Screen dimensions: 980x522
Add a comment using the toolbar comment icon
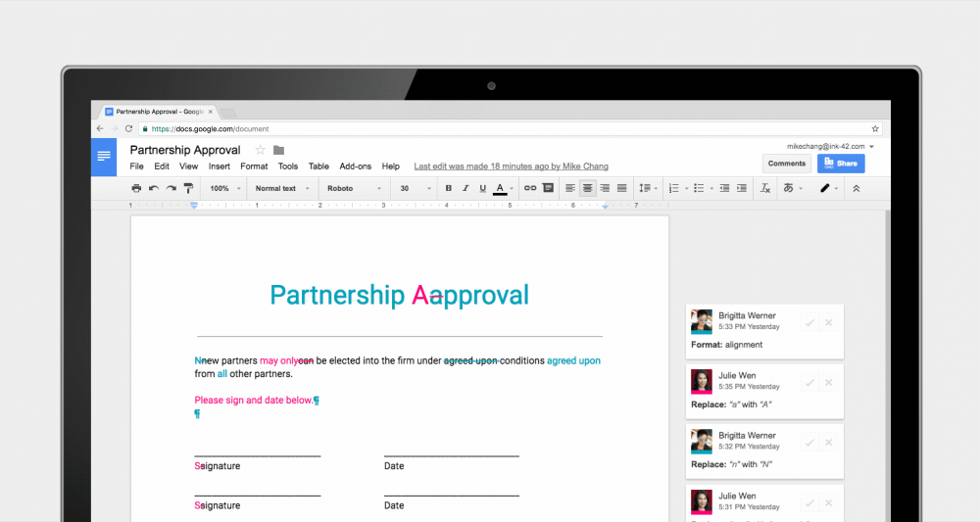548,188
